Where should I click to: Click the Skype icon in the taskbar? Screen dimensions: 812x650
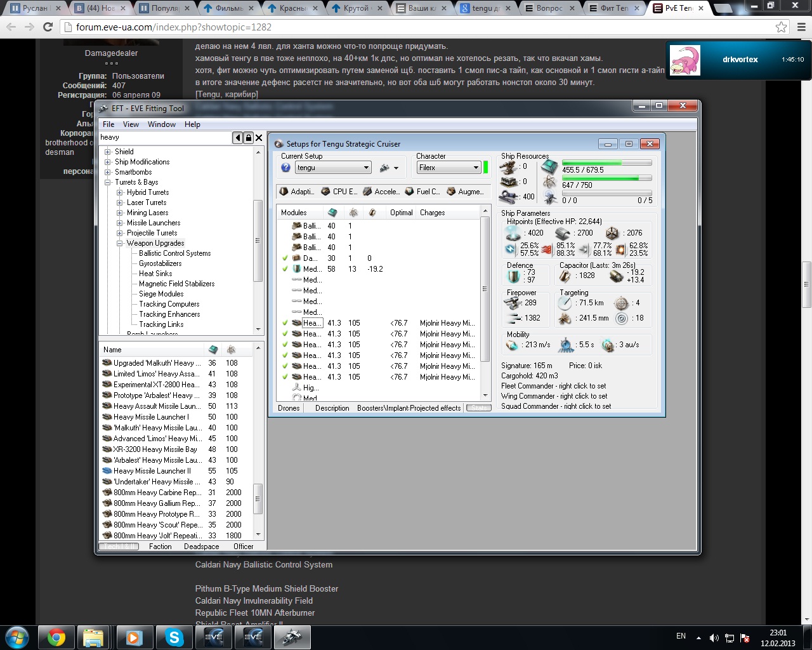pos(174,637)
